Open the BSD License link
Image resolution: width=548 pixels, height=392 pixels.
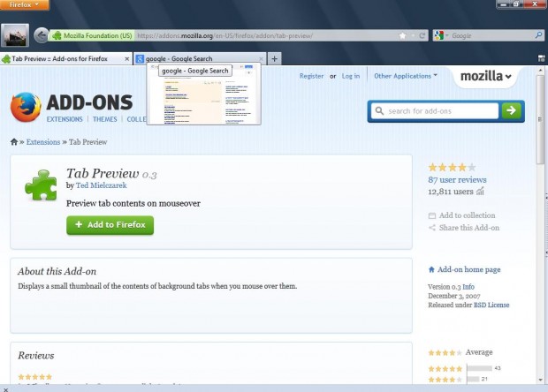[491, 305]
